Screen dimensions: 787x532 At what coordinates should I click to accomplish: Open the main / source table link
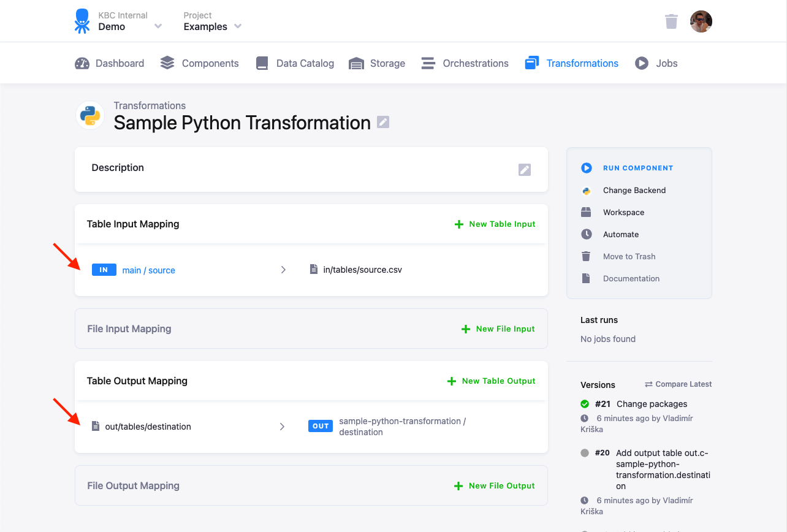point(149,270)
